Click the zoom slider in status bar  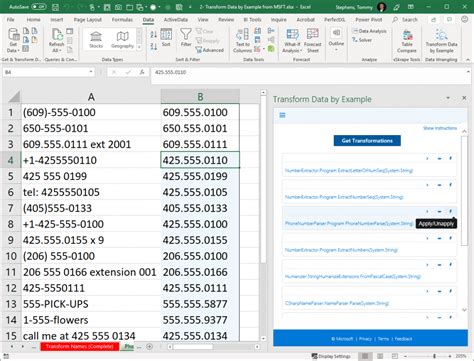point(434,356)
